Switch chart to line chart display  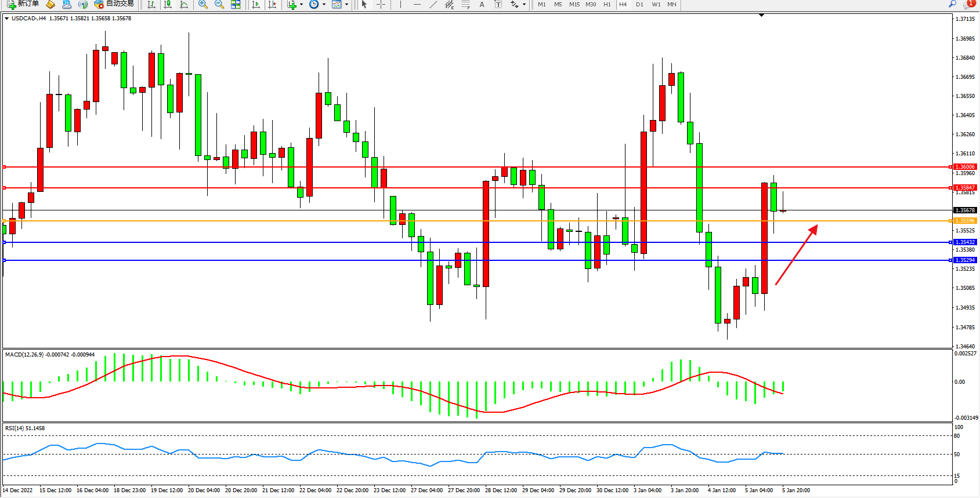tap(184, 5)
